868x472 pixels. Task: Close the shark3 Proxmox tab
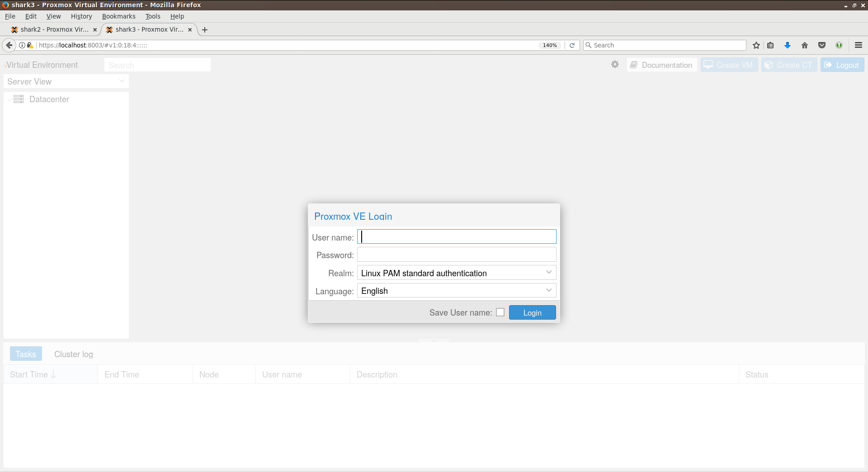coord(190,30)
